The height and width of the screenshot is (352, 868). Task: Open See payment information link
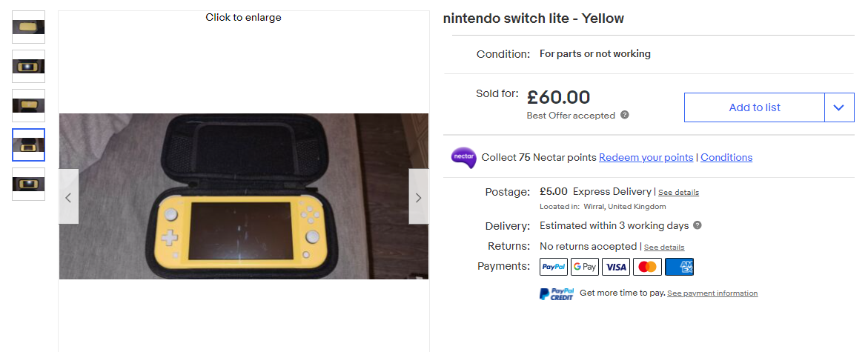point(712,293)
